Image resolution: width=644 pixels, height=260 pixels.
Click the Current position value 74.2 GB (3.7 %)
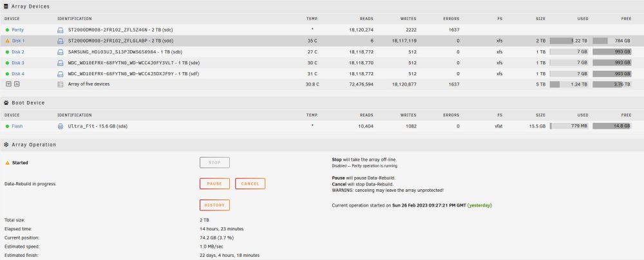(x=217, y=238)
